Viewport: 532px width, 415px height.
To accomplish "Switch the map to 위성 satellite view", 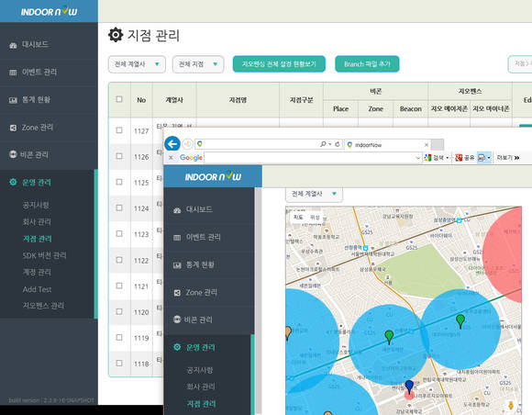I will coord(315,217).
